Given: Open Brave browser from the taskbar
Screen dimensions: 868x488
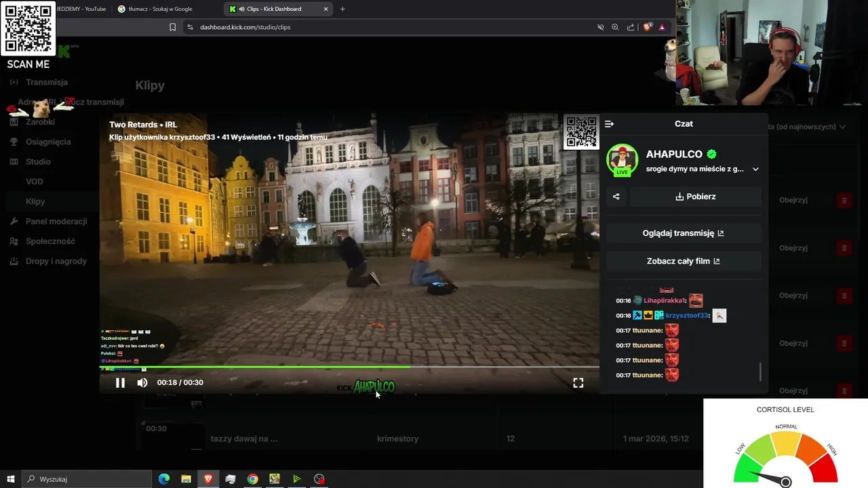Looking at the screenshot, I should point(208,479).
